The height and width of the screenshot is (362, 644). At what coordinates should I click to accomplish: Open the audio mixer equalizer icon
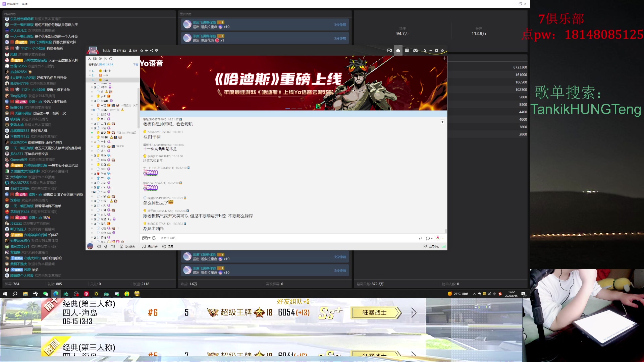(113, 246)
